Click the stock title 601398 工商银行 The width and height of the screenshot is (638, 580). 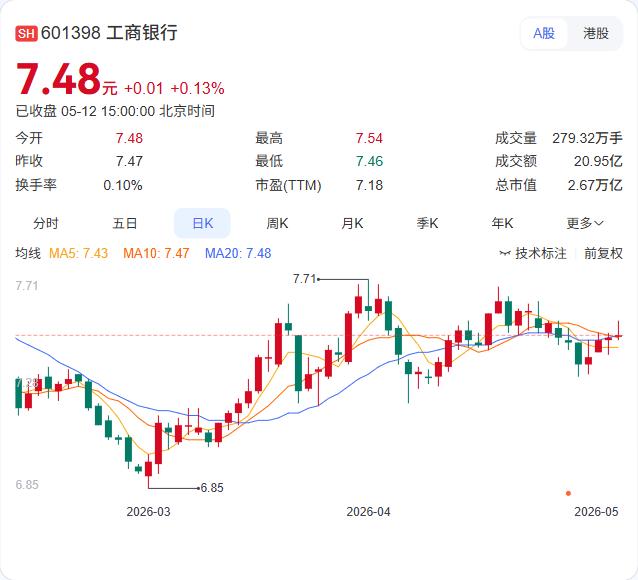[109, 33]
